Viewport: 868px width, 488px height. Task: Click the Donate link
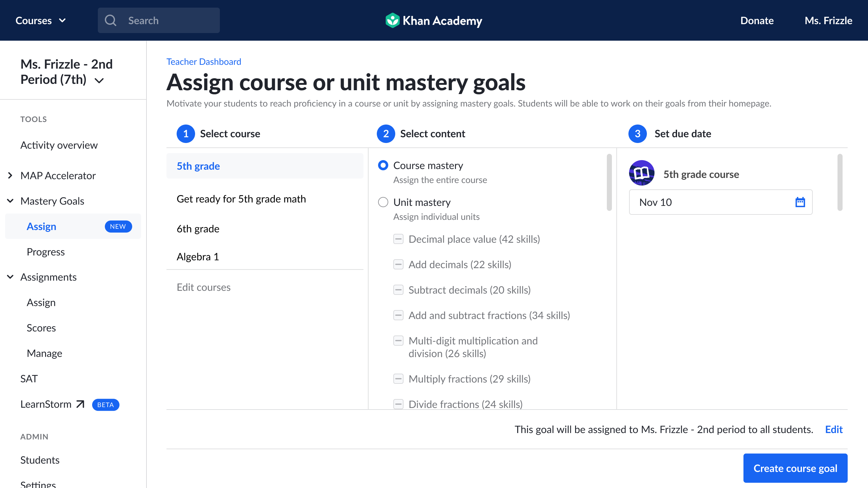tap(757, 21)
